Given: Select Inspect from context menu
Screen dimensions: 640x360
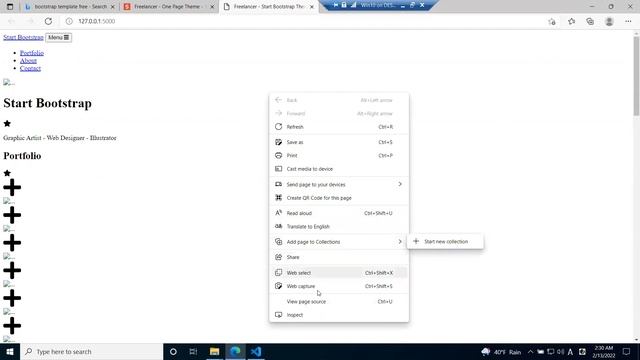Looking at the screenshot, I should point(339,315).
